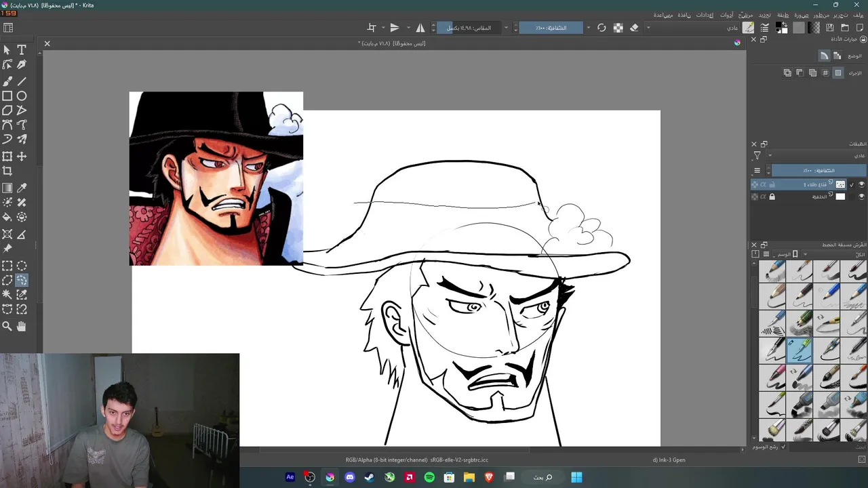Select the Gradient tool

[x=7, y=188]
